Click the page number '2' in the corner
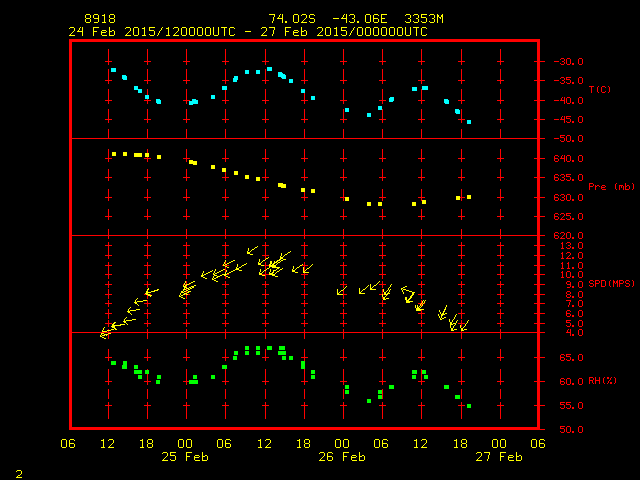Viewport: 640px width, 480px height. 19,473
